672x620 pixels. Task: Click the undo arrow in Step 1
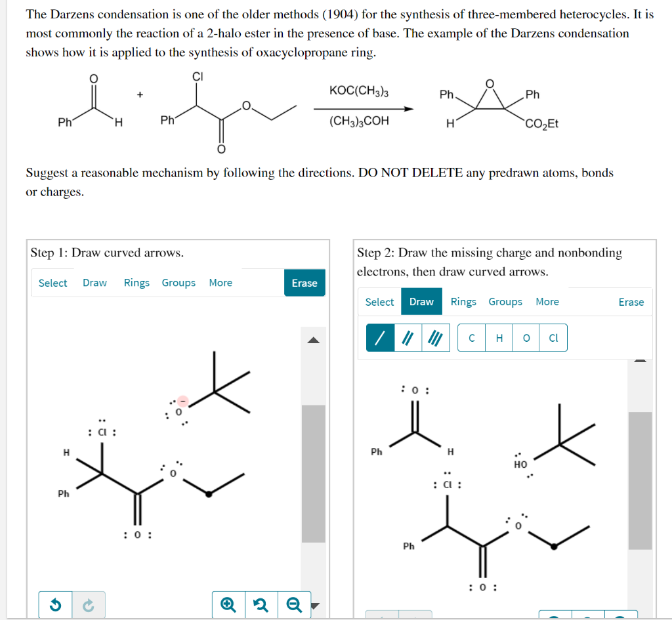pyautogui.click(x=55, y=604)
